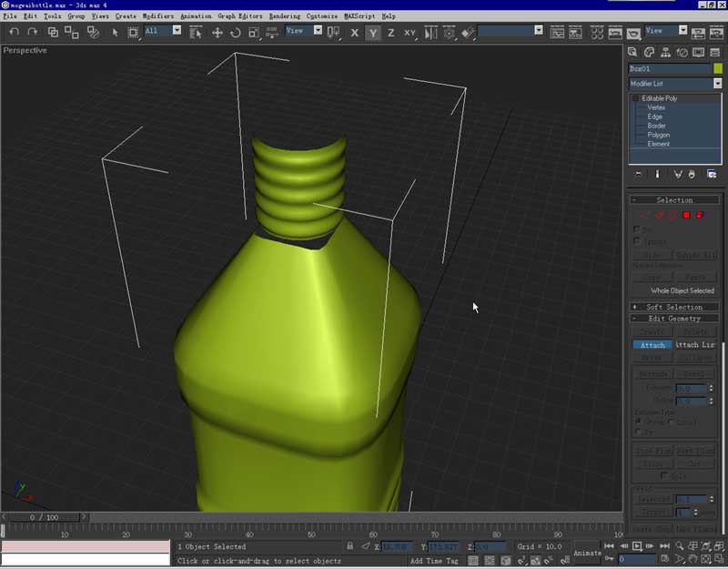728x569 pixels.
Task: Click the Box01 object name field
Action: pyautogui.click(x=670, y=68)
